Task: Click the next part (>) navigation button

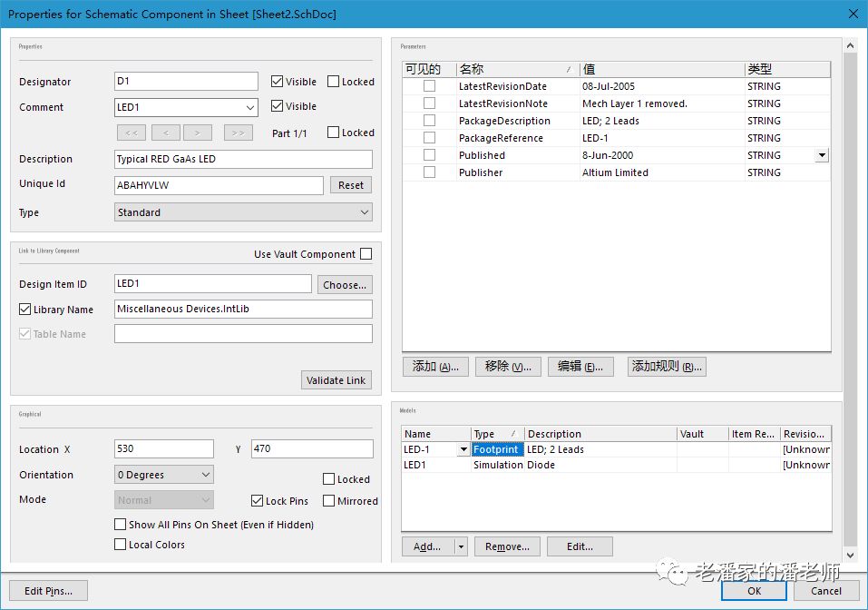Action: (197, 133)
